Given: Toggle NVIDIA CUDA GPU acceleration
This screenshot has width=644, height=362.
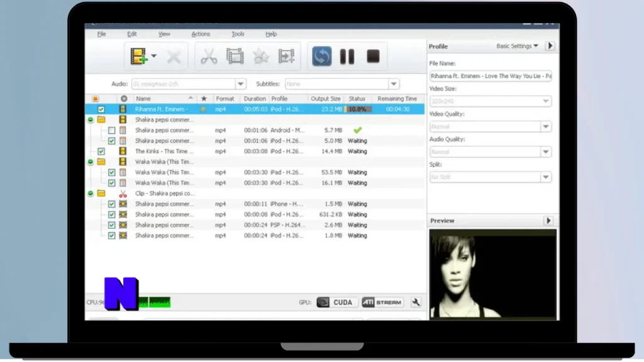Looking at the screenshot, I should (337, 303).
